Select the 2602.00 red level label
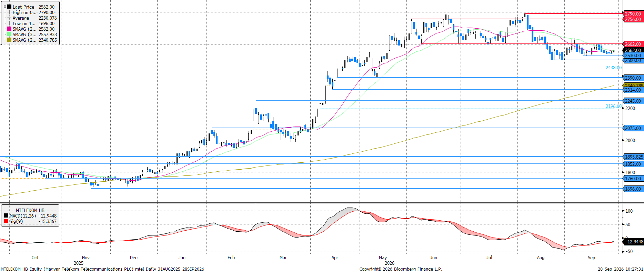This screenshot has width=644, height=272. coord(634,44)
